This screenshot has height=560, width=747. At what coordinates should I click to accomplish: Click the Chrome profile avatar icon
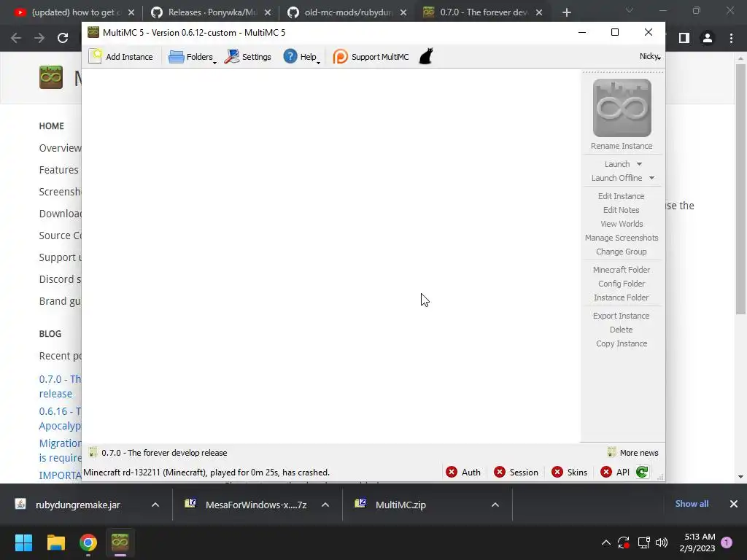click(708, 38)
